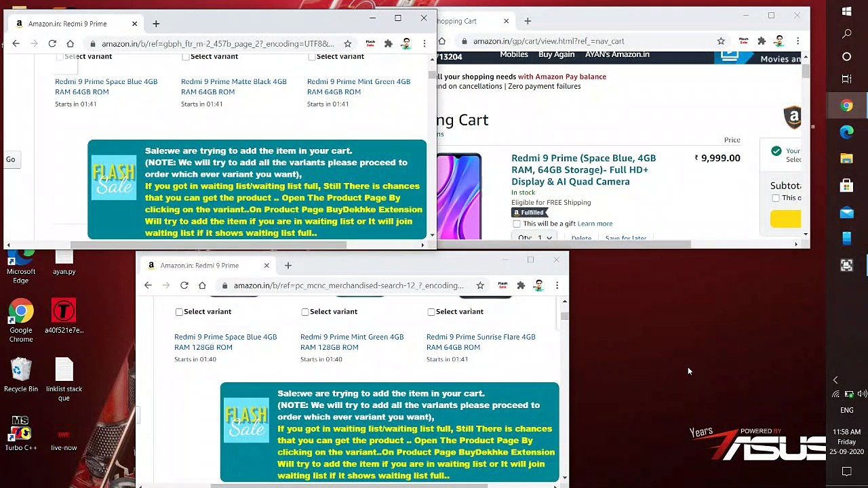
Task: Open extensions puzzle in top-left Redmi window
Action: (388, 43)
